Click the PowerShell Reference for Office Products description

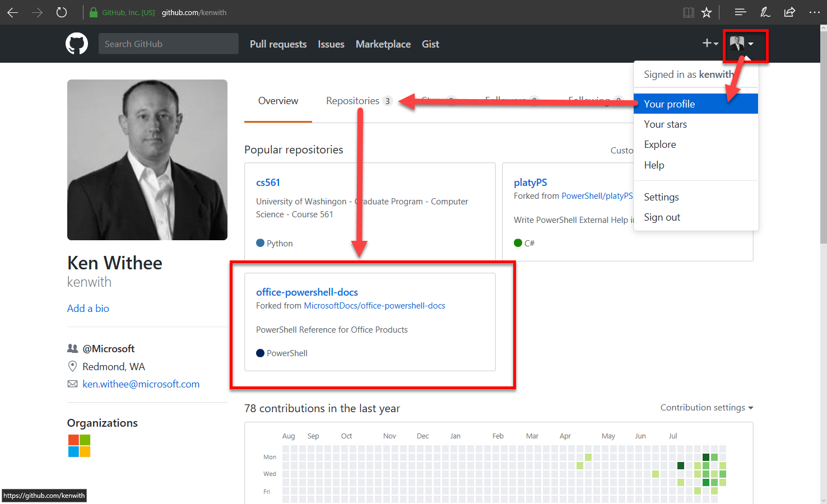click(332, 330)
